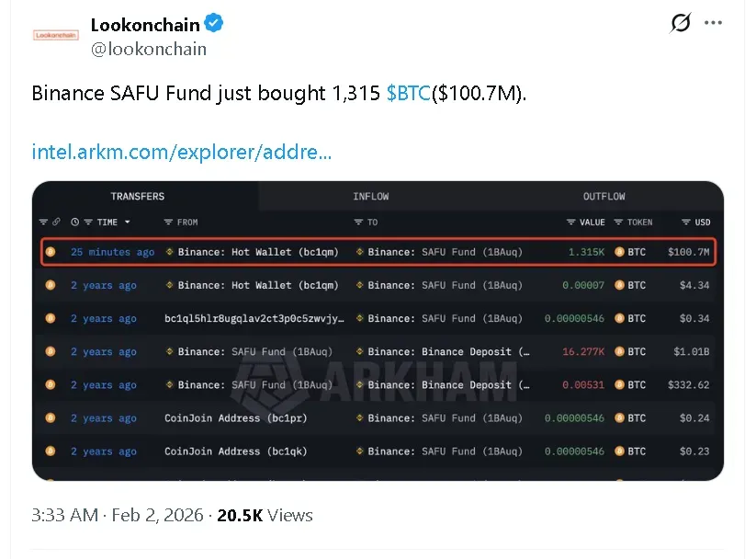Click the Binance logo beside Hot Wallet sender
The width and height of the screenshot is (756, 559).
click(x=169, y=252)
